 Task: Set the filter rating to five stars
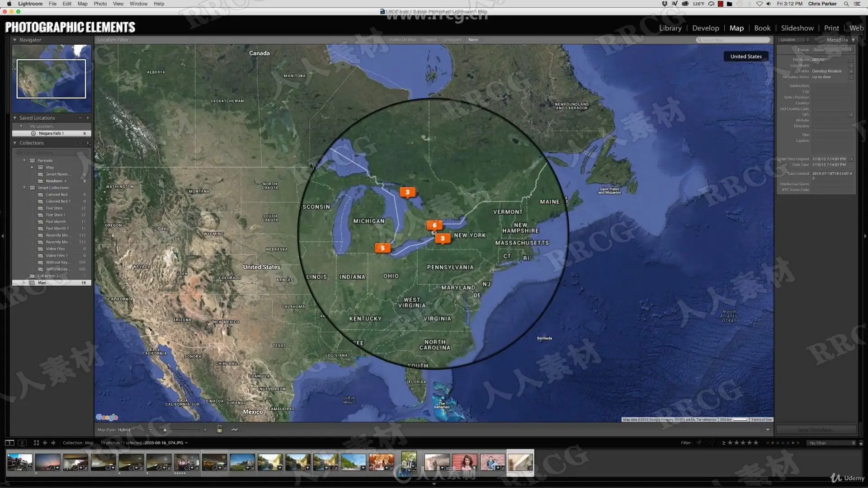[x=756, y=443]
